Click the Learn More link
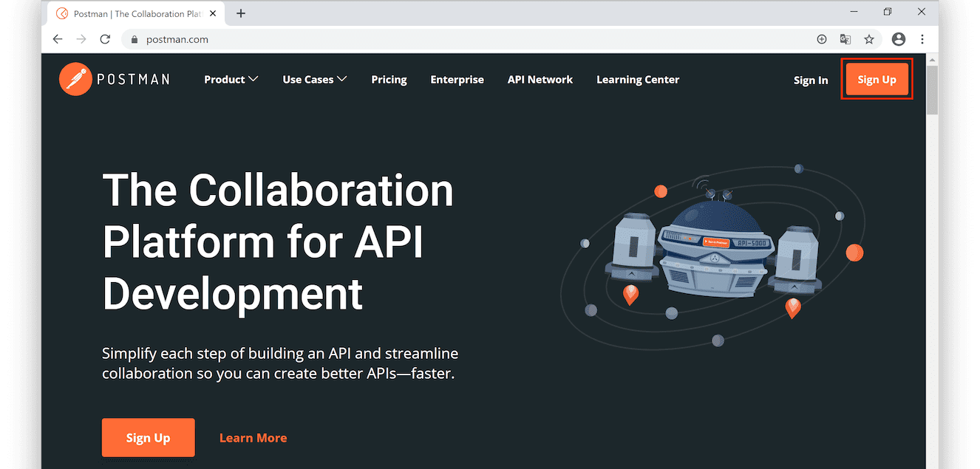 [253, 437]
